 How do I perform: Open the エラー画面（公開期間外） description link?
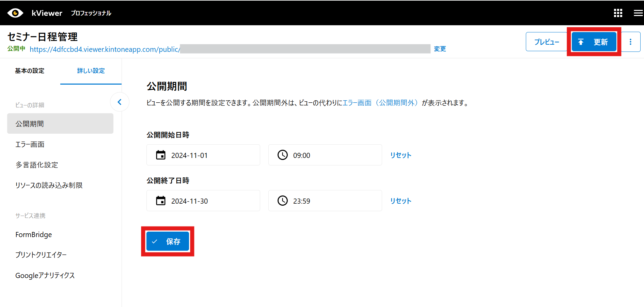380,103
